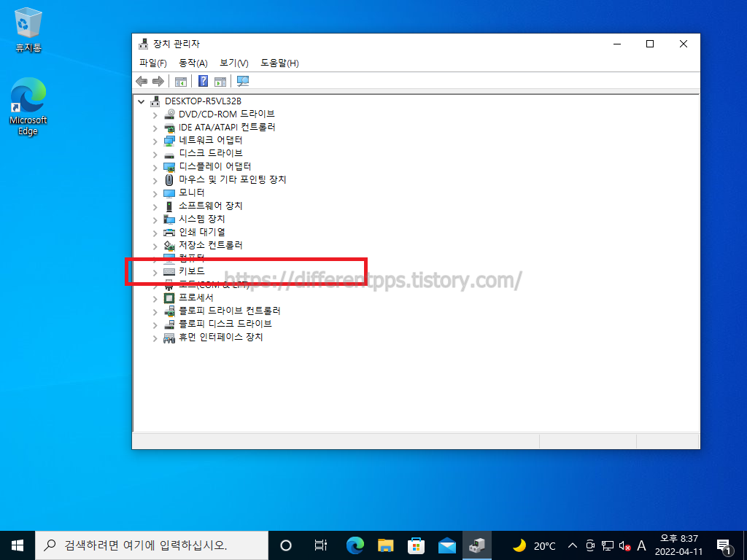Image resolution: width=747 pixels, height=560 pixels.
Task: Select the 마우스 및 기타 포인팅 장치 label
Action: (x=233, y=179)
